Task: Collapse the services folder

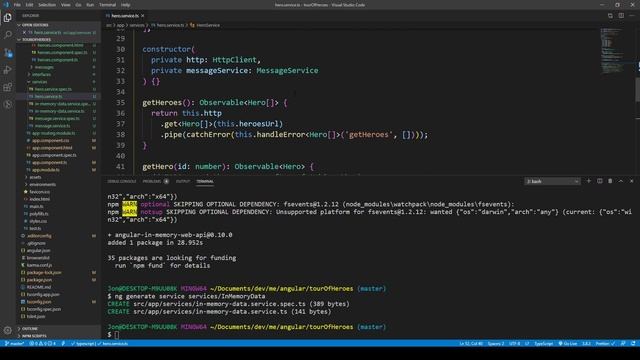Action: pos(39,82)
